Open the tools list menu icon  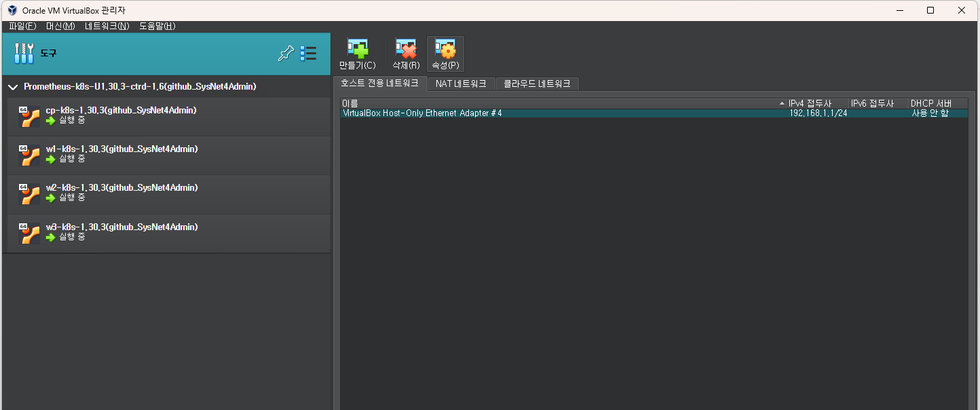308,54
